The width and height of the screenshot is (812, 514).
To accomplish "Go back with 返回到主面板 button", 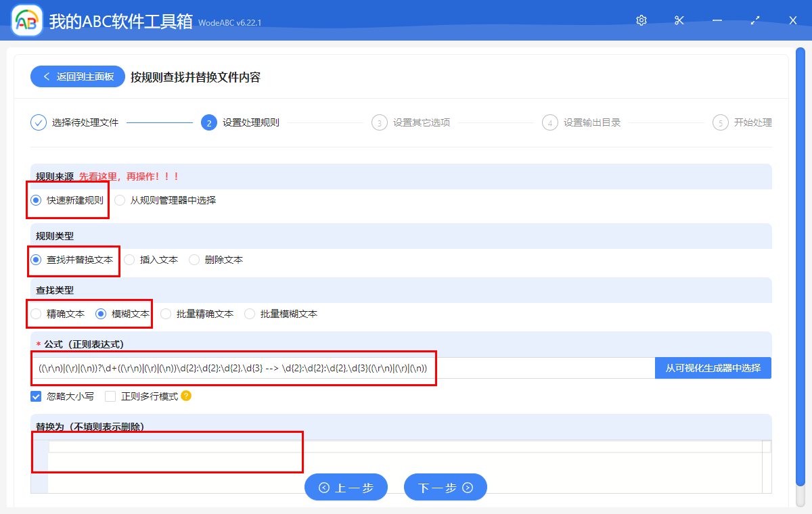I will pos(77,76).
